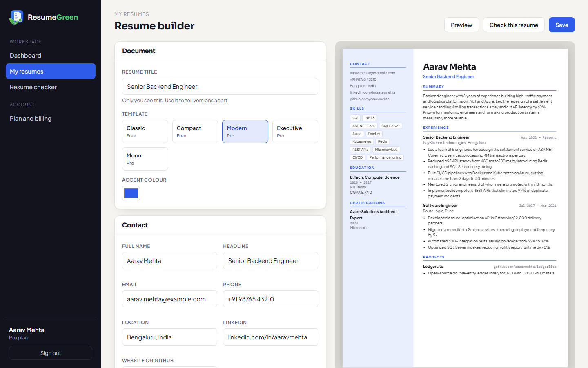Viewport: 588px width, 368px height.
Task: Click Aarav Mehta name in sidebar footer
Action: tap(27, 330)
